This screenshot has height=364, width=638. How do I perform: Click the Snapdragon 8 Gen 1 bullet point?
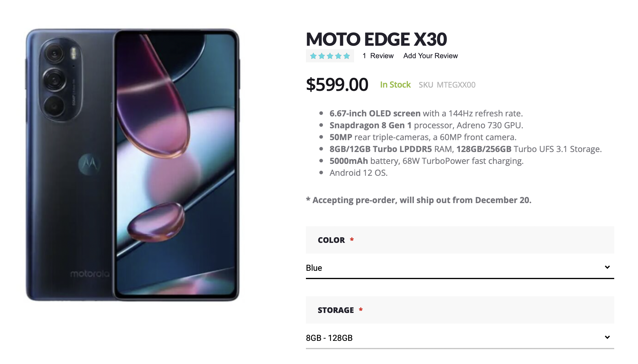pos(426,125)
